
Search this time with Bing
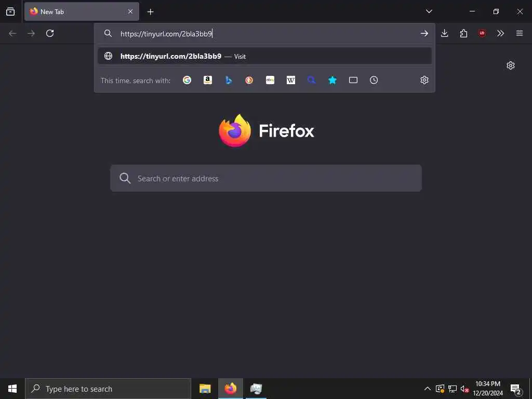click(229, 80)
